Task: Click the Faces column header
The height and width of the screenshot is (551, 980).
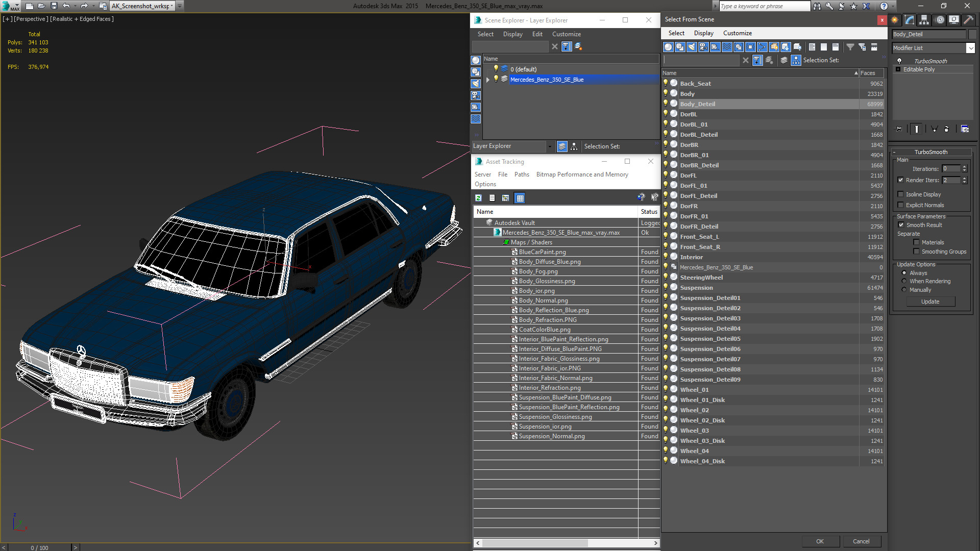Action: pyautogui.click(x=871, y=73)
